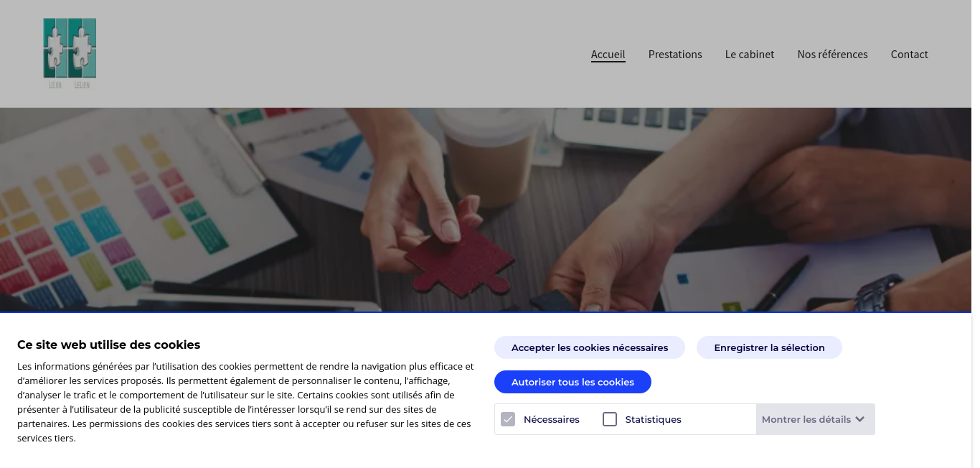
Task: Open Le cabinet menu item
Action: click(x=750, y=55)
